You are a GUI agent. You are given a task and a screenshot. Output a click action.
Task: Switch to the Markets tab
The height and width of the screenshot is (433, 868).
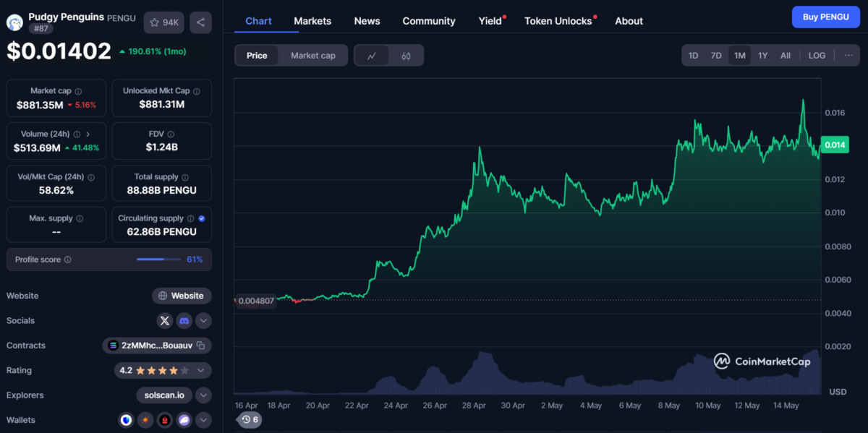click(x=312, y=21)
